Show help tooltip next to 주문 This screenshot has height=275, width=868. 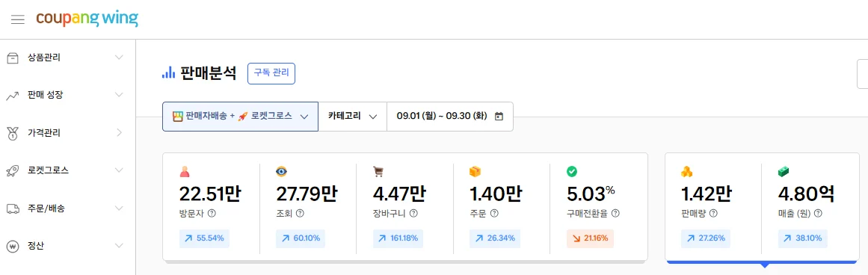(x=494, y=213)
